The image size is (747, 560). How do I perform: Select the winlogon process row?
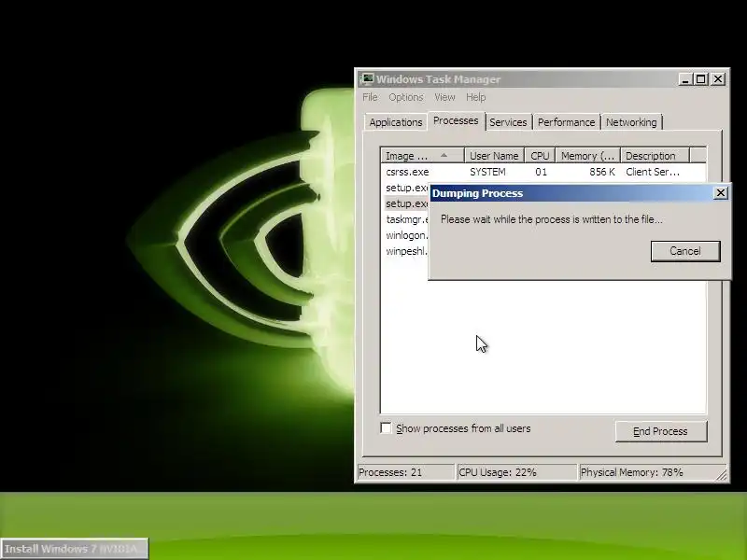click(x=406, y=235)
